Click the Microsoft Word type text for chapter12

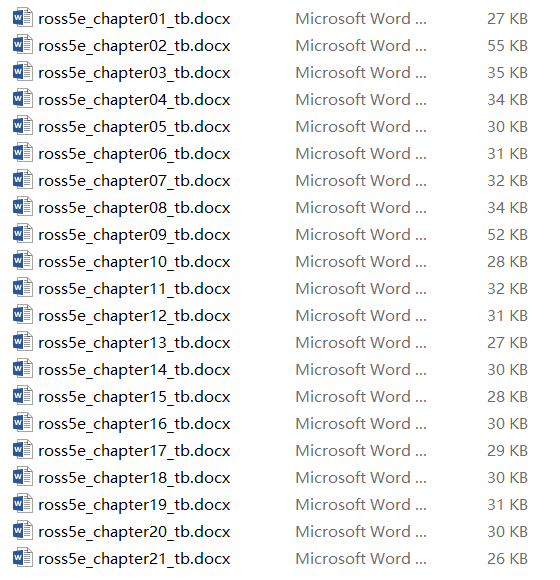[x=361, y=316]
